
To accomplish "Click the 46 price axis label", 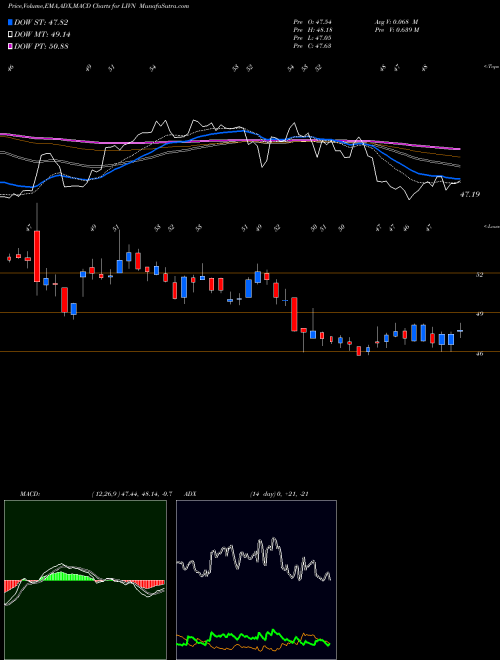I will click(x=479, y=354).
